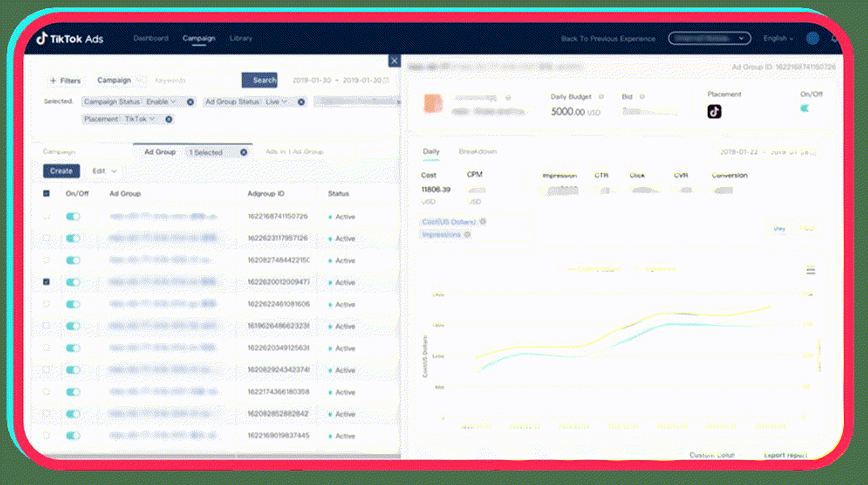The height and width of the screenshot is (485, 868).
Task: Check the row for Adgroup 1622623117957126
Action: coord(46,238)
